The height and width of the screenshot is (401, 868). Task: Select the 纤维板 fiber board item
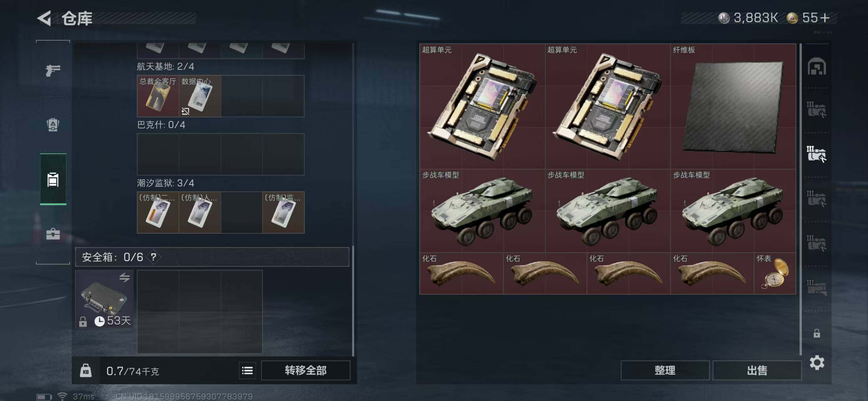(x=733, y=106)
